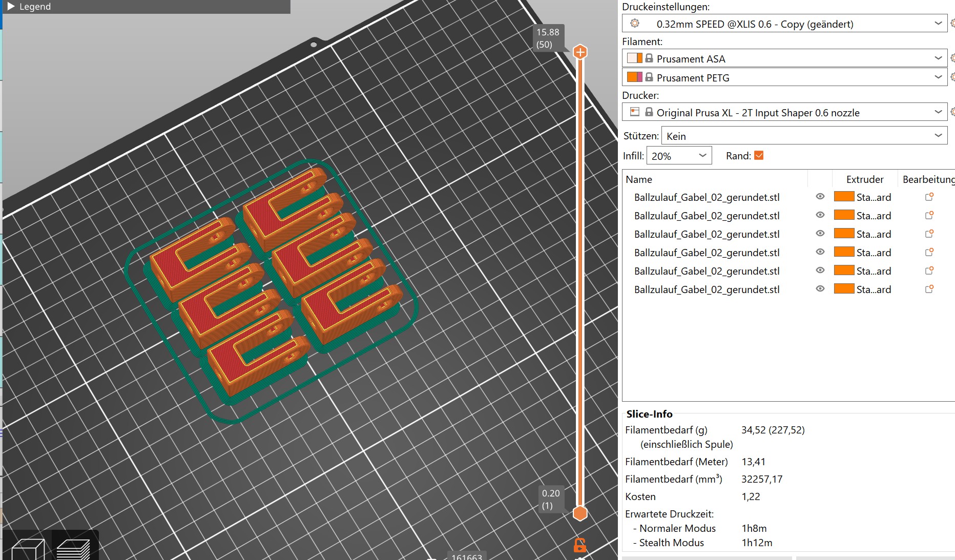The width and height of the screenshot is (955, 560).
Task: Click gear icon inside the print settings preset
Action: coord(635,24)
